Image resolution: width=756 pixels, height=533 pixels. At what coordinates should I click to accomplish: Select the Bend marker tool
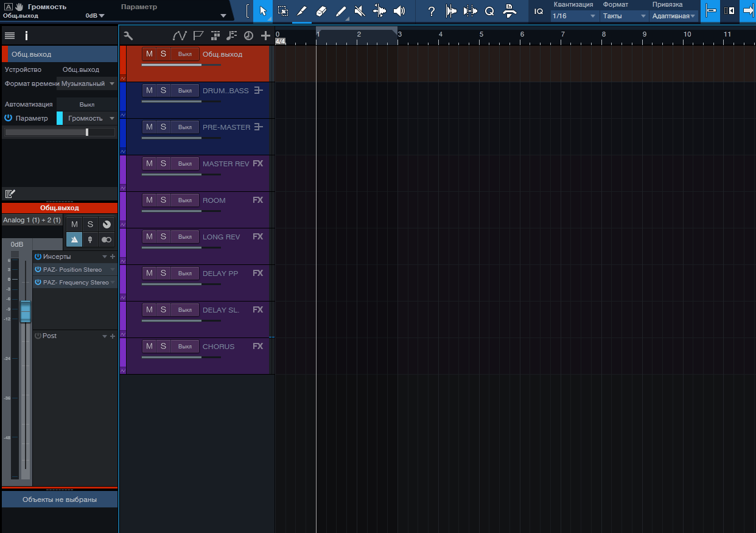[379, 11]
